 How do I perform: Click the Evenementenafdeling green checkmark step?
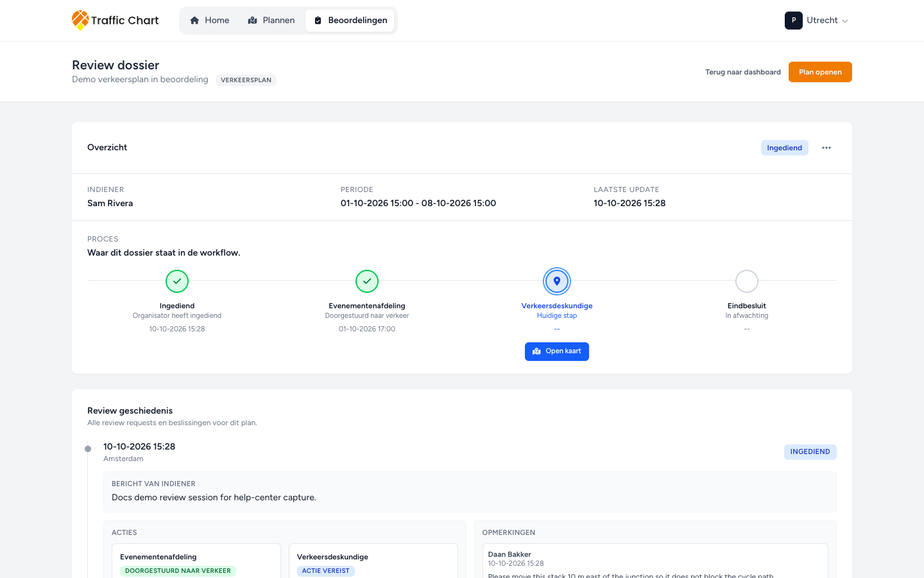(x=367, y=281)
